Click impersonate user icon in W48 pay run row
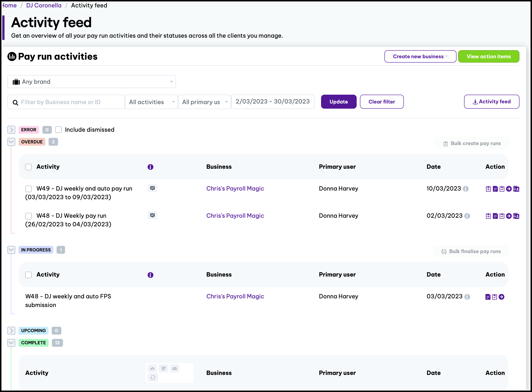 [516, 216]
